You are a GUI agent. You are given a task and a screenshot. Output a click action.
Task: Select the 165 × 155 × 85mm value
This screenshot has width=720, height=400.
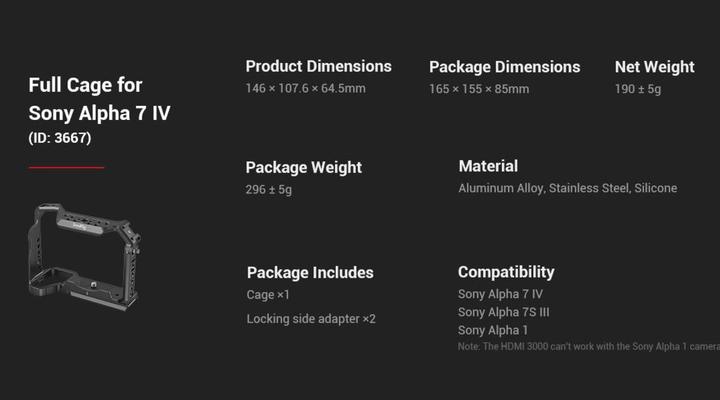(x=479, y=89)
